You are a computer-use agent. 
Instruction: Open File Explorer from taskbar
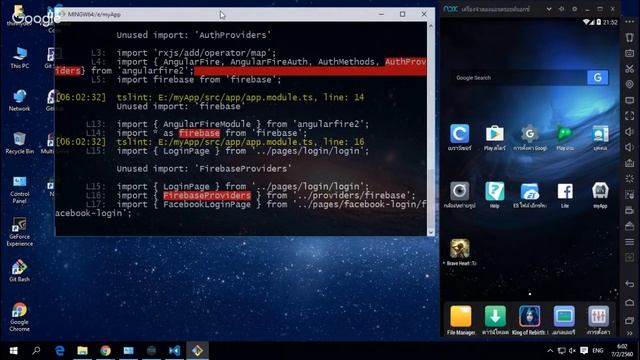pos(82,351)
